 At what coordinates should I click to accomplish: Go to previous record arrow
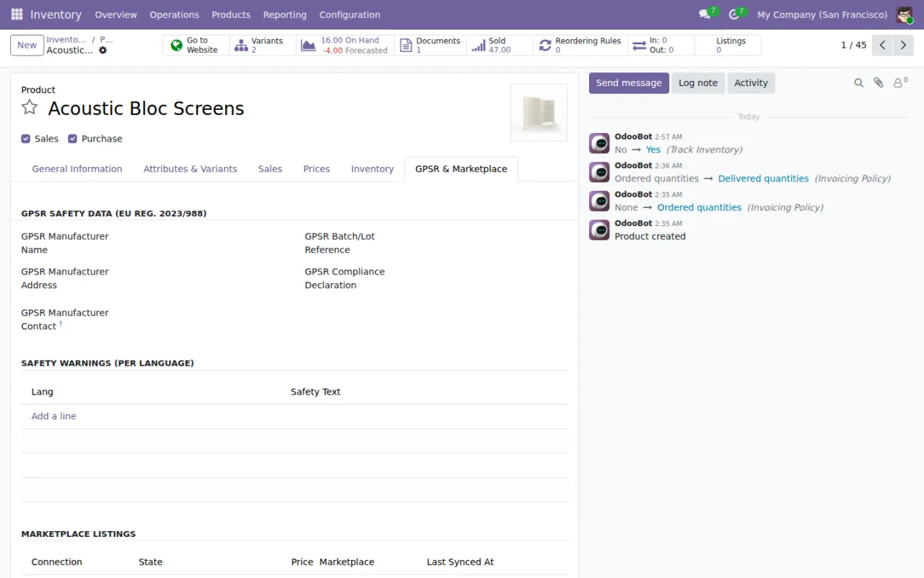[882, 45]
